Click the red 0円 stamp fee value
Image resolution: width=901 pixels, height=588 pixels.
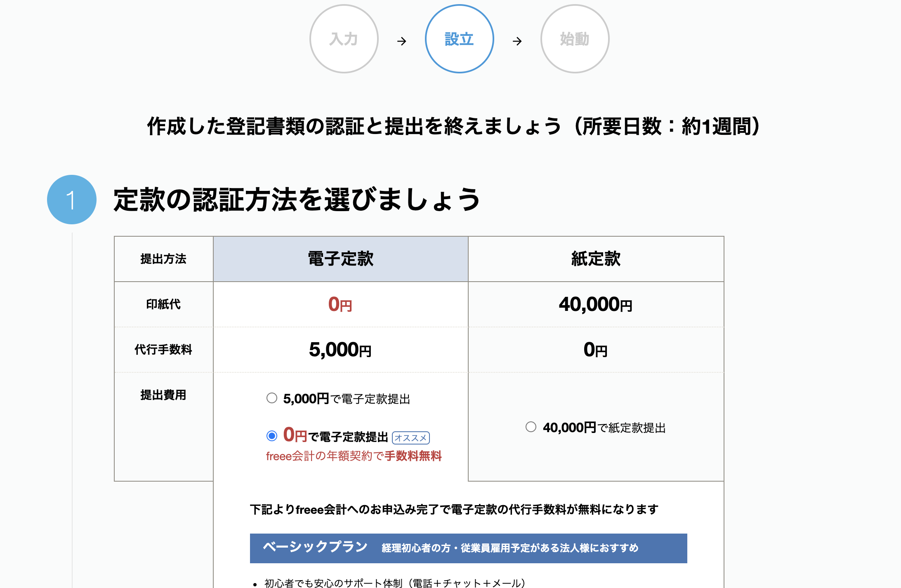pos(340,305)
